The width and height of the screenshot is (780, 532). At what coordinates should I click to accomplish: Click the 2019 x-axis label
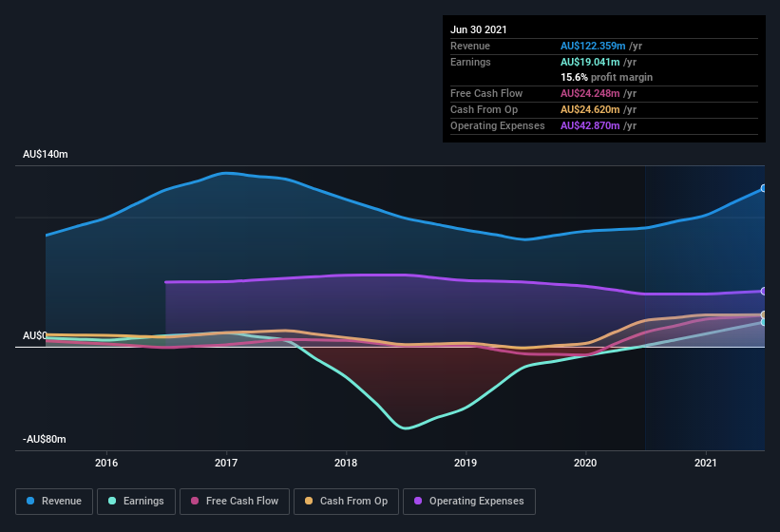[466, 463]
